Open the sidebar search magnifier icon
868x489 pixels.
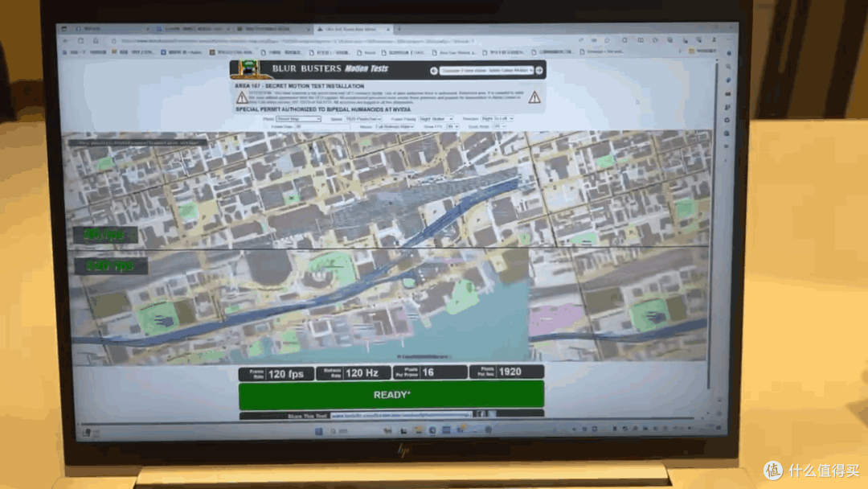point(728,67)
